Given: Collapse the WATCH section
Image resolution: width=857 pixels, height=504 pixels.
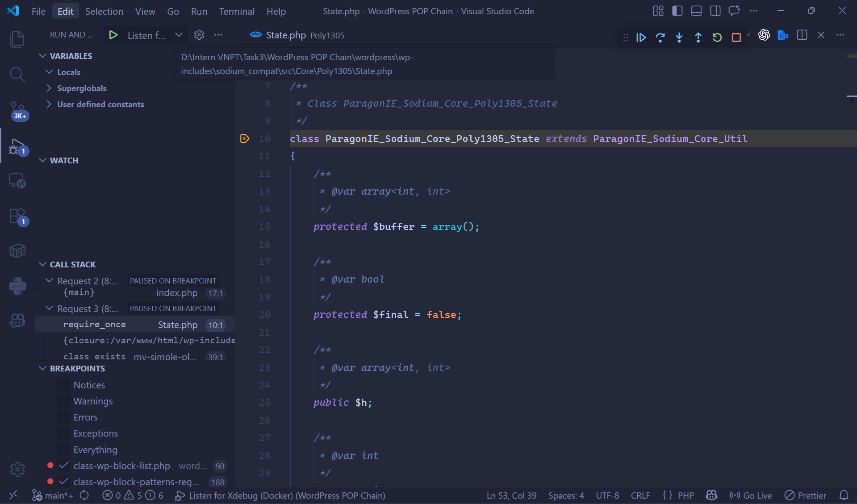Looking at the screenshot, I should pyautogui.click(x=43, y=160).
